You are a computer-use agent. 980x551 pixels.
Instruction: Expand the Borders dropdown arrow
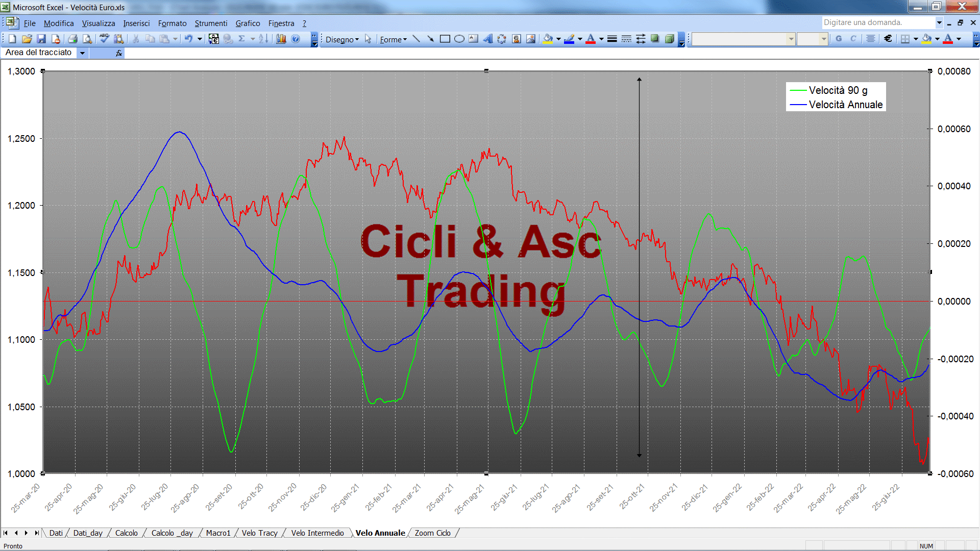916,39
